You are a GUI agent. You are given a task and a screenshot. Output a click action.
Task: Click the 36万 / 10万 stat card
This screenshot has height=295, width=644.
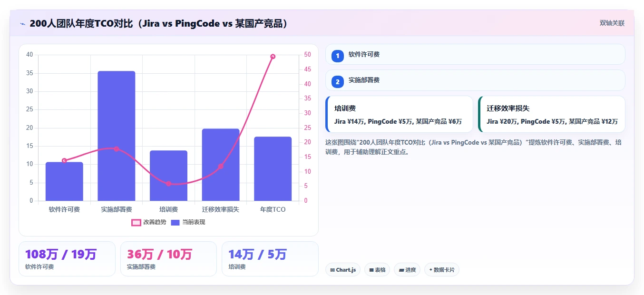(168, 259)
